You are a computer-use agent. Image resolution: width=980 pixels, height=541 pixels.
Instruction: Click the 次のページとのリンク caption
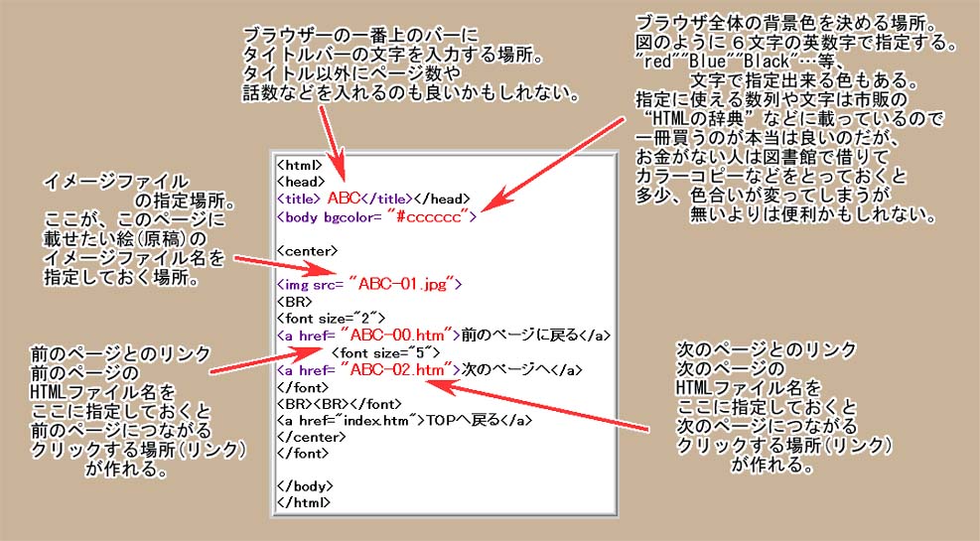tap(767, 349)
